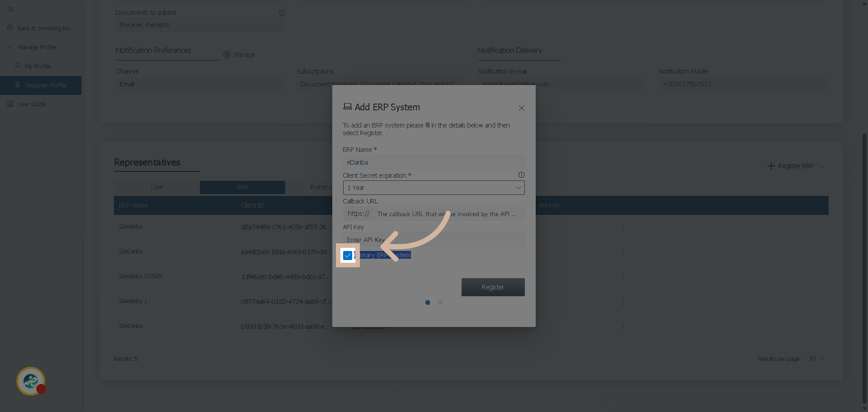Go to second dialog page dot

pyautogui.click(x=440, y=303)
